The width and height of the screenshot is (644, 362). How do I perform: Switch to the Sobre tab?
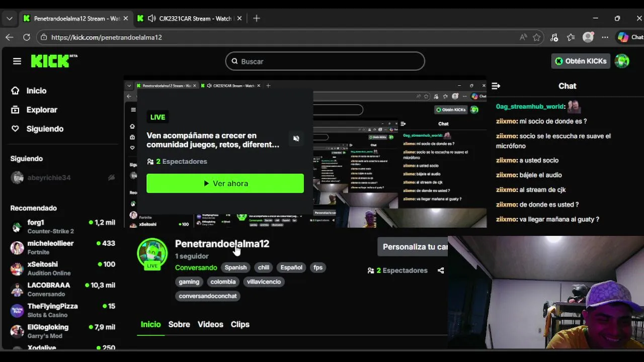point(179,324)
